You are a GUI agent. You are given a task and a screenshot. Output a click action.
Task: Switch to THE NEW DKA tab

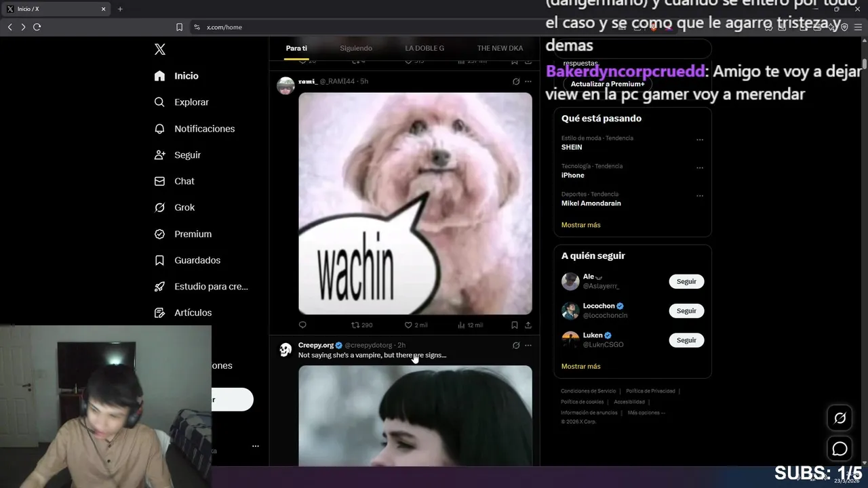[500, 48]
